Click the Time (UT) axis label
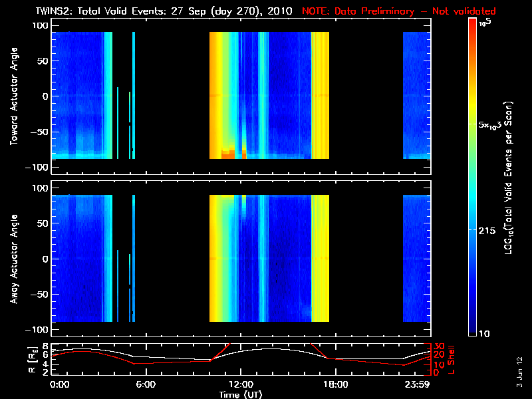Image resolution: width=532 pixels, height=399 pixels. coord(241,394)
